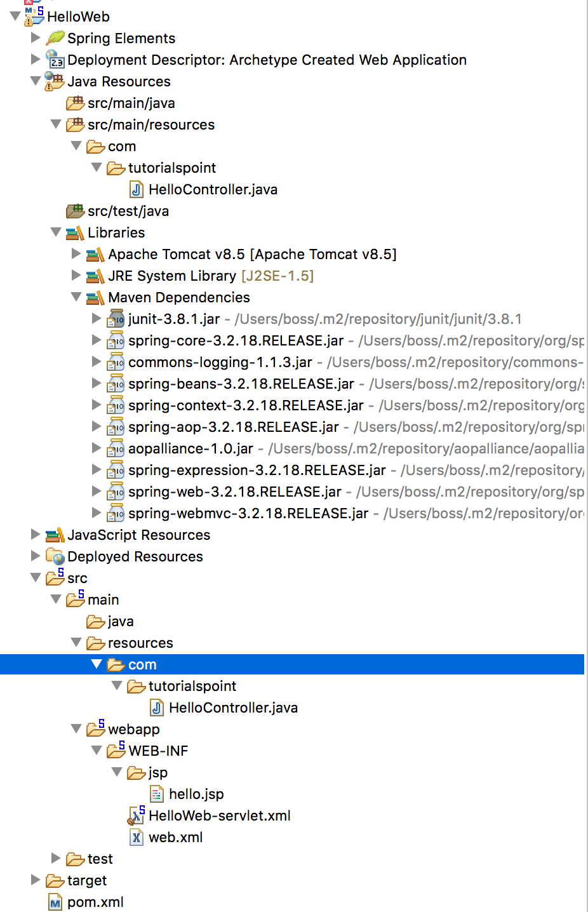The width and height of the screenshot is (588, 912).
Task: Expand the JavaScript Resources node
Action: (36, 535)
